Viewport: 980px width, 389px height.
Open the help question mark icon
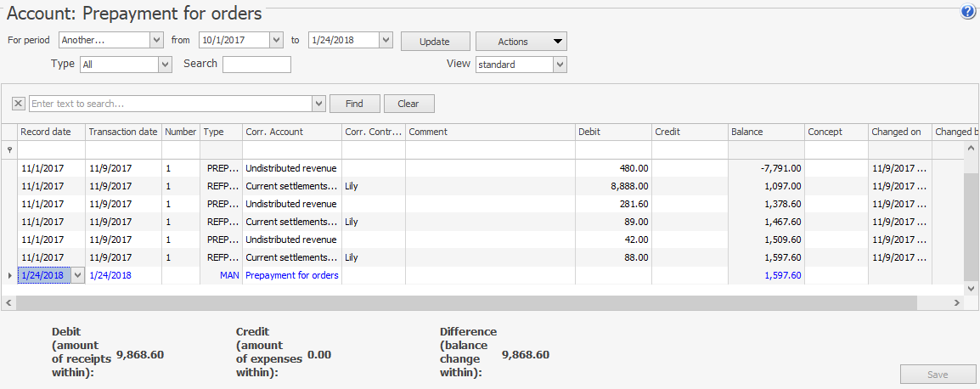(x=968, y=12)
